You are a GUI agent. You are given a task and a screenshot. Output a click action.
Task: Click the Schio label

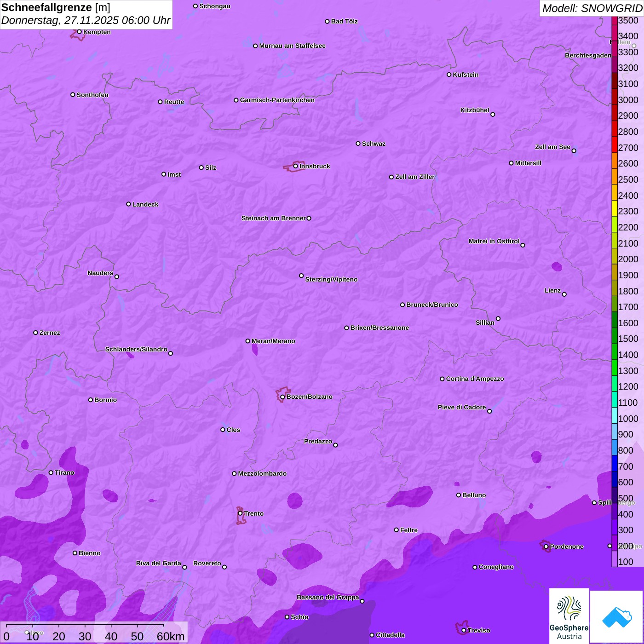(x=299, y=617)
